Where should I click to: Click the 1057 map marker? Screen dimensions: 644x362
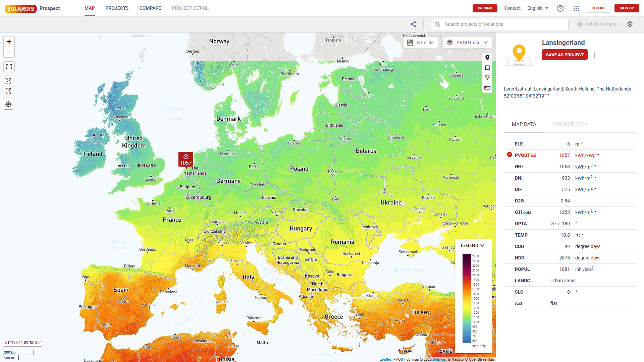[186, 160]
